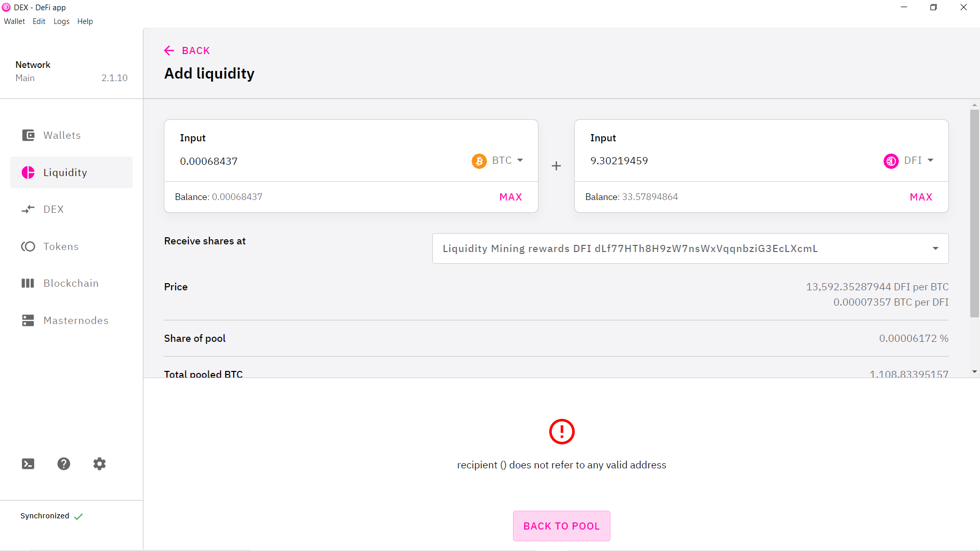Click the Synchronized status text

[x=45, y=516]
